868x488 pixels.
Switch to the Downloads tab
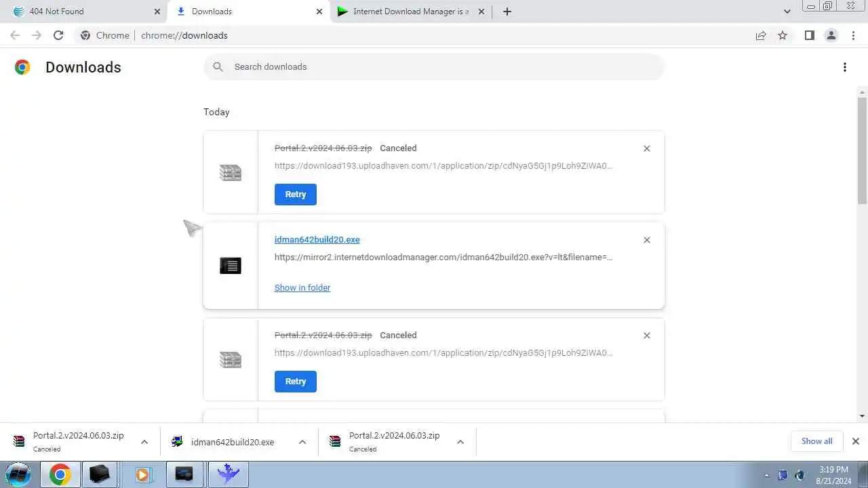pos(249,12)
